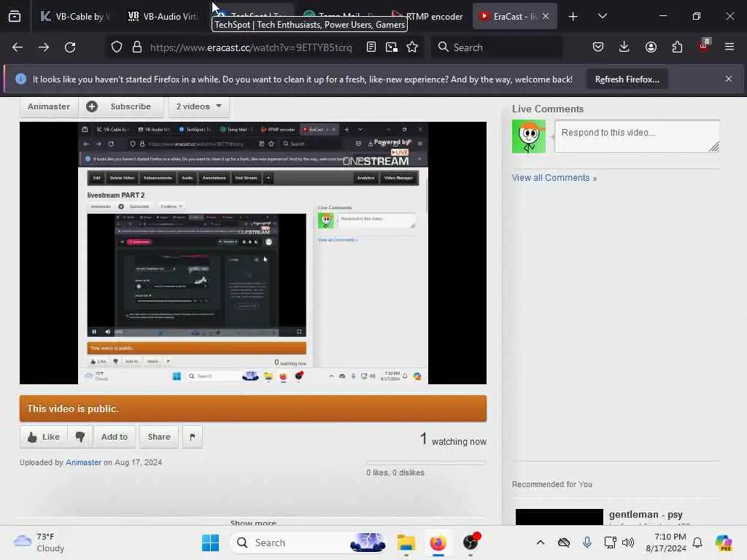The height and width of the screenshot is (560, 747).
Task: Open the Animaster channel button
Action: pyautogui.click(x=49, y=106)
